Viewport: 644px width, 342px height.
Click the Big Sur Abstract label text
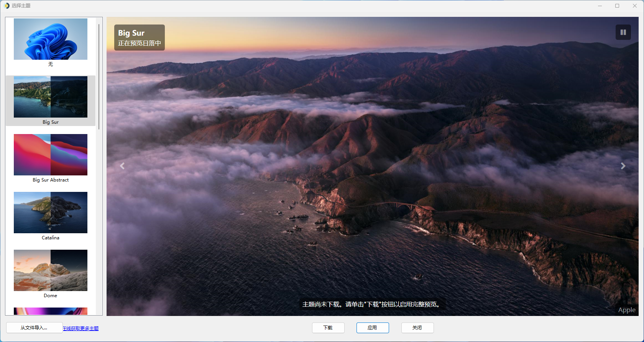coord(51,180)
